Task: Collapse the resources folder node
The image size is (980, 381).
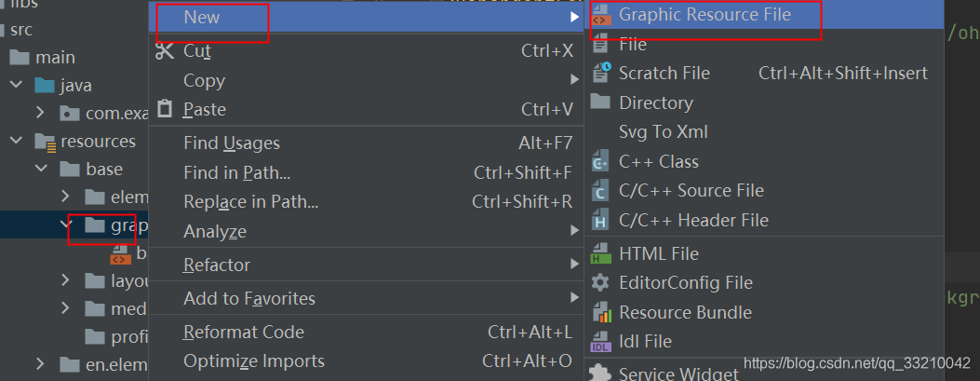Action: pos(16,142)
